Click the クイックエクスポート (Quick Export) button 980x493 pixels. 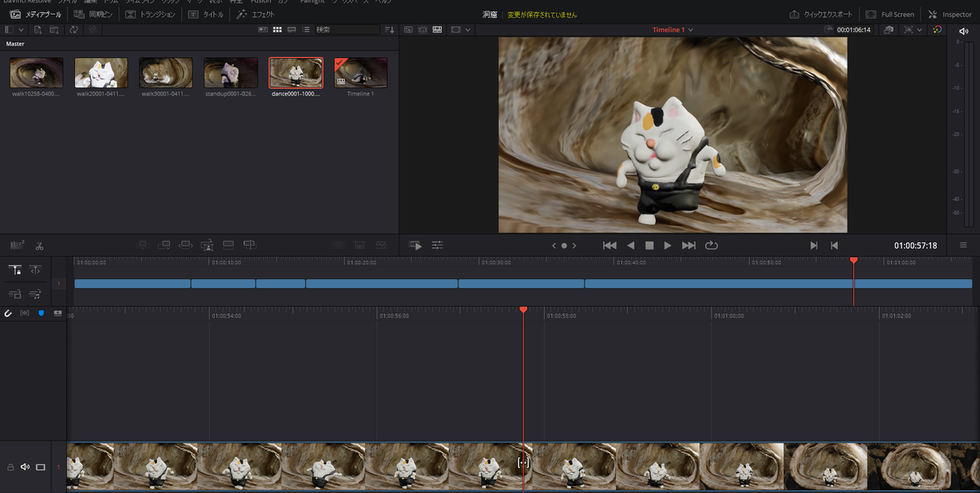point(821,15)
